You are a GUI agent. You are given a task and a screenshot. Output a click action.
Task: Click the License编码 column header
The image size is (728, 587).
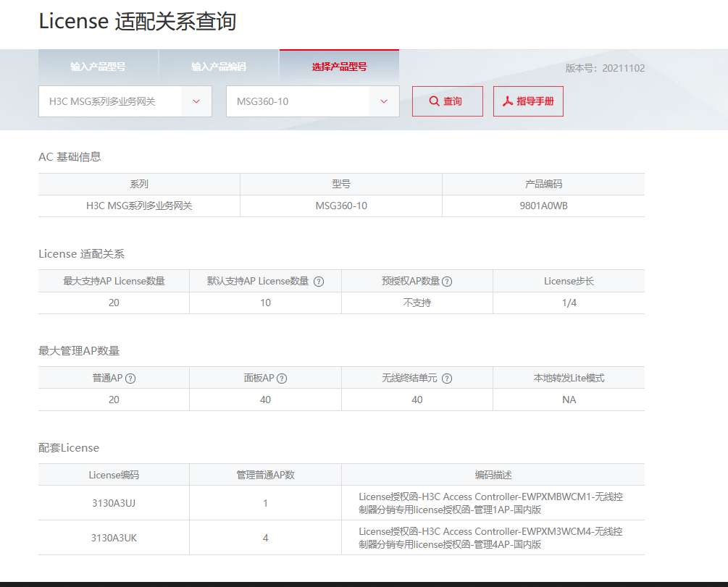[114, 475]
